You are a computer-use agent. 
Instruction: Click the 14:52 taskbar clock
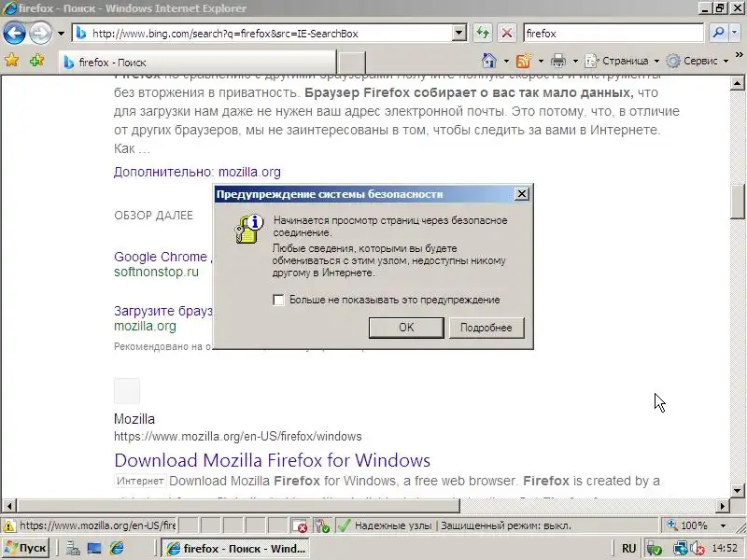(725, 549)
